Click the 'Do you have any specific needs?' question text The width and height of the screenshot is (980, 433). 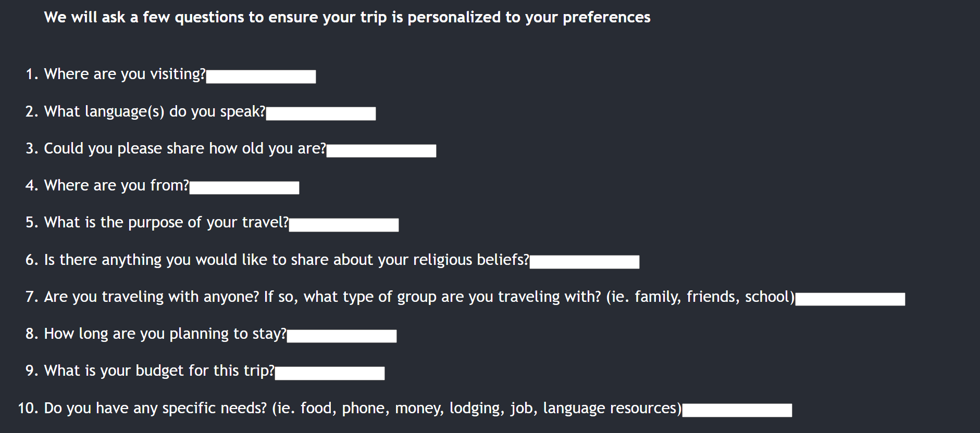[x=155, y=408]
